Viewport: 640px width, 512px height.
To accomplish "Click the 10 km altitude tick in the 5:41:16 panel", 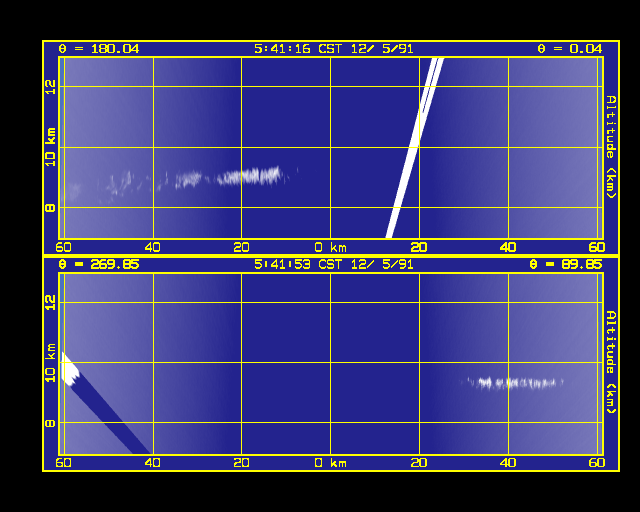I will click(50, 147).
